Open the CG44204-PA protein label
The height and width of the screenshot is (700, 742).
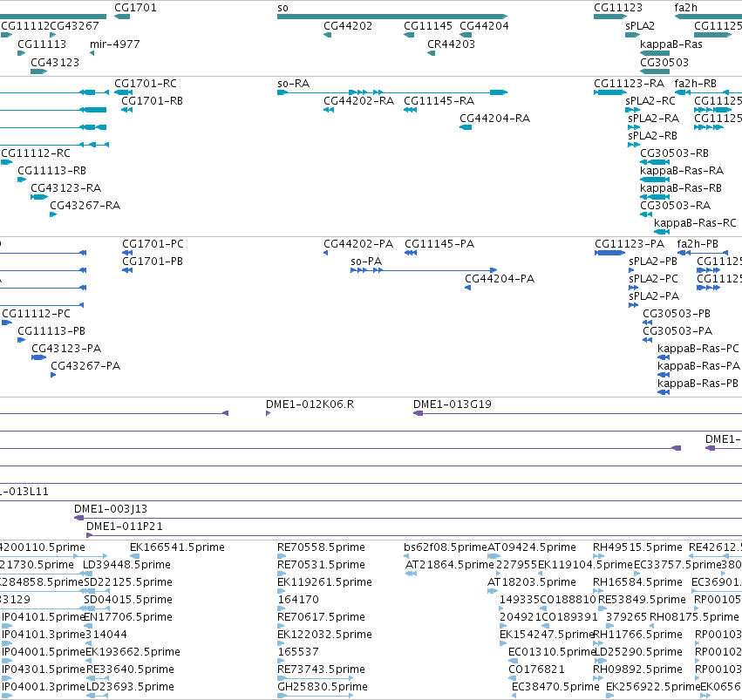[x=500, y=279]
